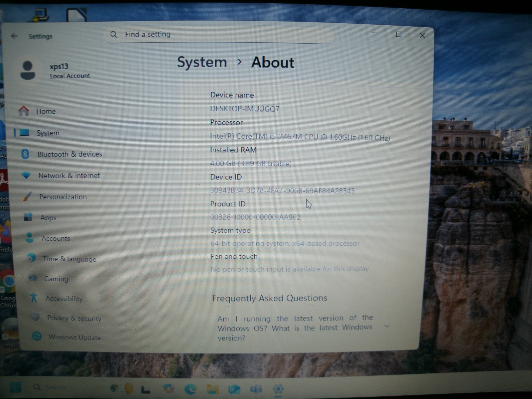The width and height of the screenshot is (532, 399).
Task: Click the Time & language clock icon
Action: [31, 258]
